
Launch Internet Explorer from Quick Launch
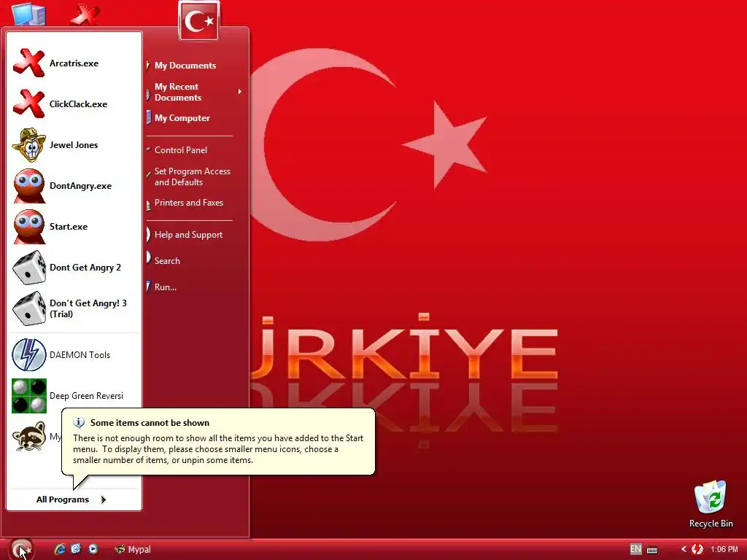pos(60,549)
